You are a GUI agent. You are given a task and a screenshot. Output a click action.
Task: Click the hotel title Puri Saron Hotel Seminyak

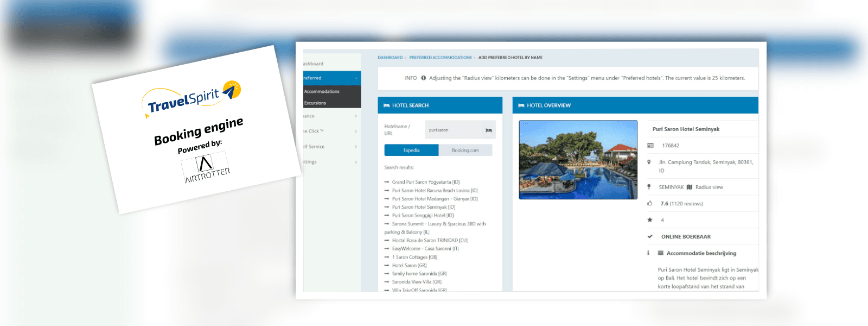click(x=686, y=129)
